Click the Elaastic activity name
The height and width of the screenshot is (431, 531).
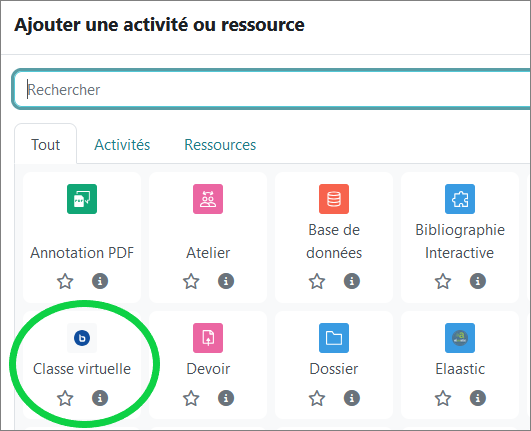pyautogui.click(x=460, y=369)
